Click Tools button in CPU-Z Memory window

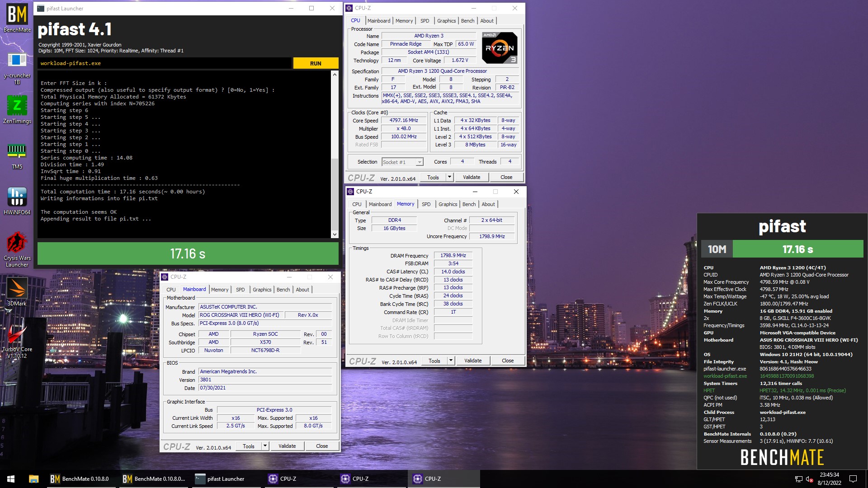click(434, 361)
